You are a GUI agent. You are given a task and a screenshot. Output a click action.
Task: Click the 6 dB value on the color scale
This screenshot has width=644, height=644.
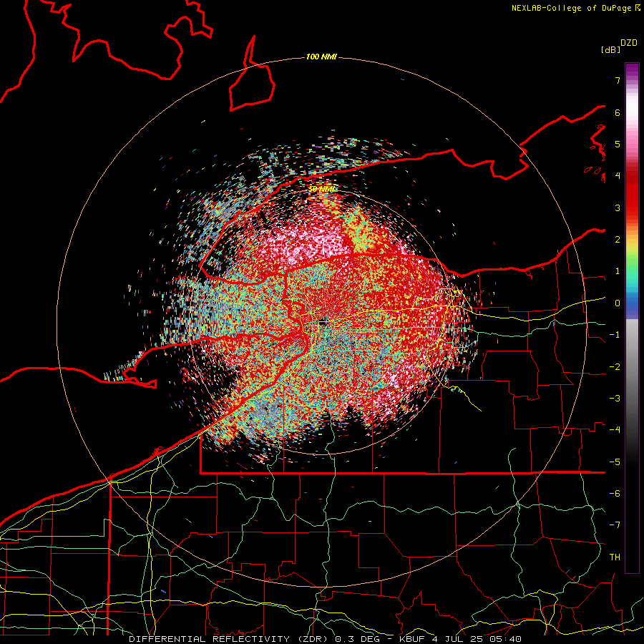[618, 112]
